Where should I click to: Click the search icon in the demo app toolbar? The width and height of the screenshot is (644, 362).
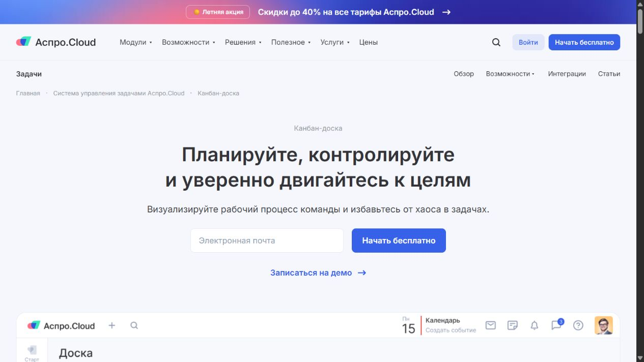click(x=134, y=325)
